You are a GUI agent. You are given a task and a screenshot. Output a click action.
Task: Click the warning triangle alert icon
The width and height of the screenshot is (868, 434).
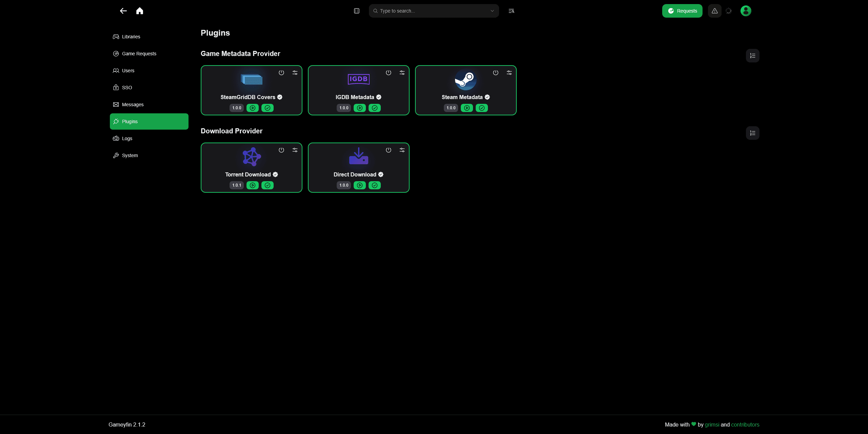tap(714, 11)
